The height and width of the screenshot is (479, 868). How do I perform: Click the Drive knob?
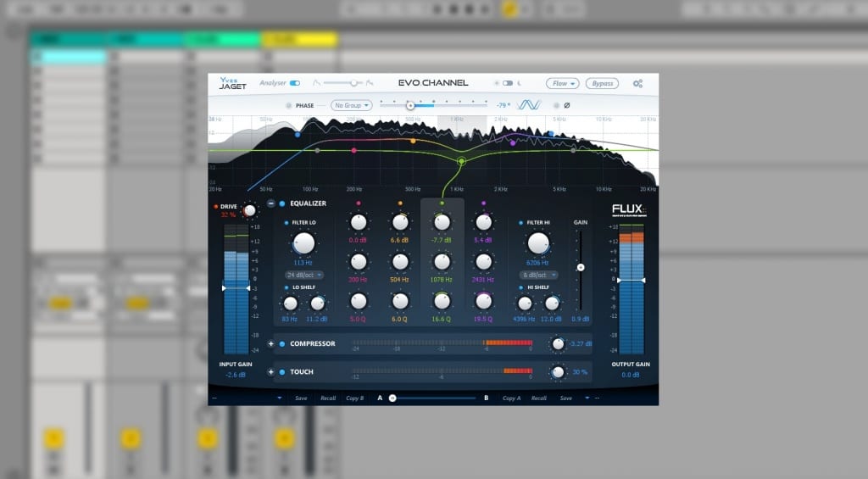click(x=250, y=210)
